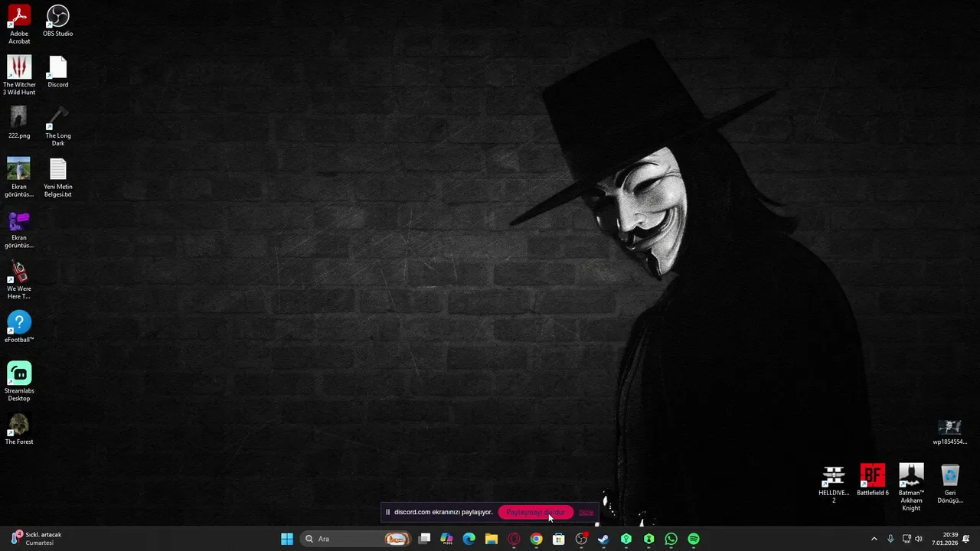Open the weather widget on taskbar
The height and width of the screenshot is (551, 980).
(37, 539)
